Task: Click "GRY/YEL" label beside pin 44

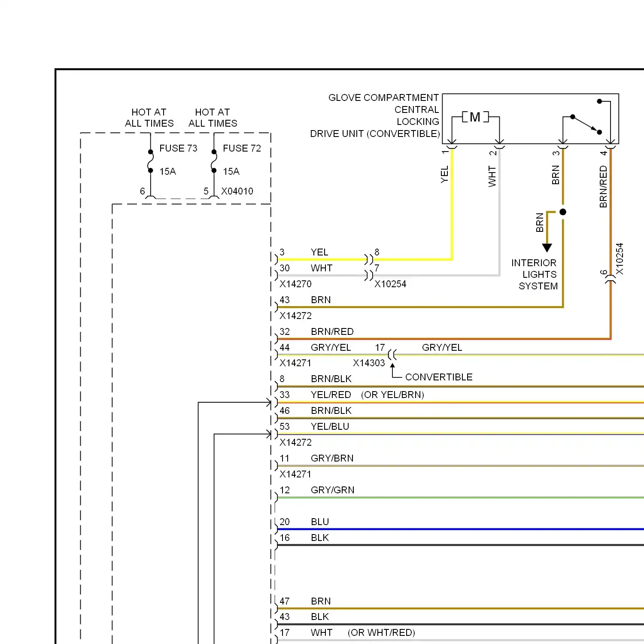Action: click(331, 347)
